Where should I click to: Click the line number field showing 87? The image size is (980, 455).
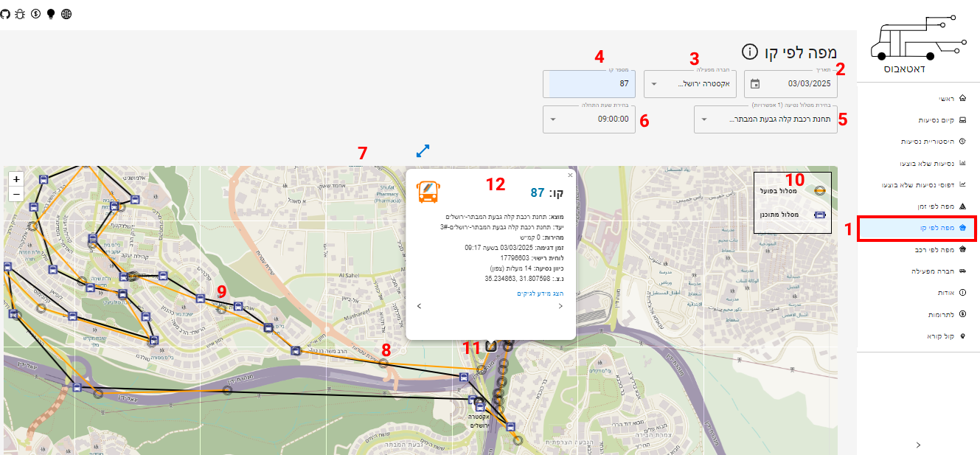click(588, 84)
